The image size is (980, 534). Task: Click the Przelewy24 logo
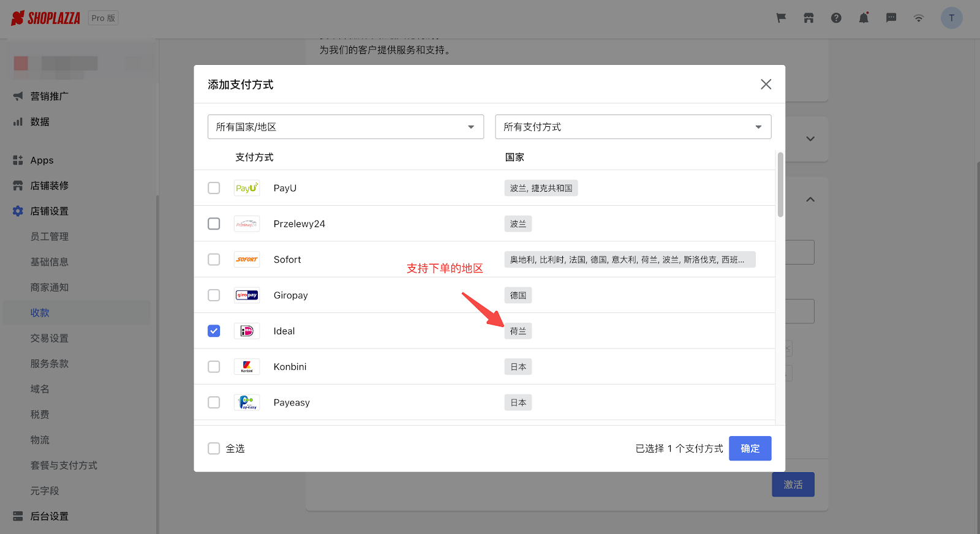pyautogui.click(x=247, y=224)
